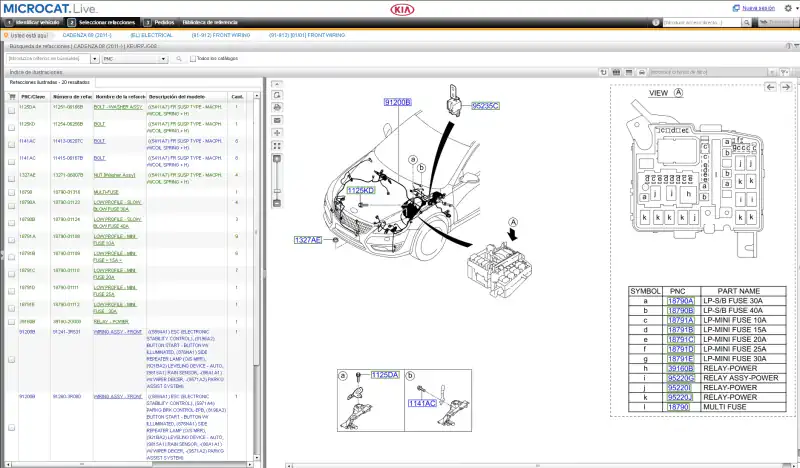Switch to the Identificar vehículo tab
Image resolution: width=800 pixels, height=468 pixels.
coord(37,21)
